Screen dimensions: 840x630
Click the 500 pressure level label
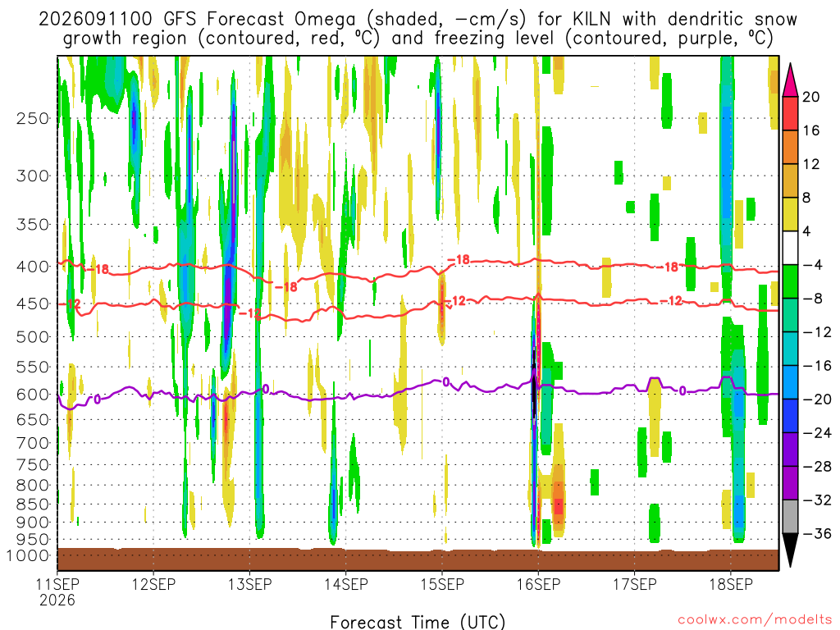coord(33,337)
